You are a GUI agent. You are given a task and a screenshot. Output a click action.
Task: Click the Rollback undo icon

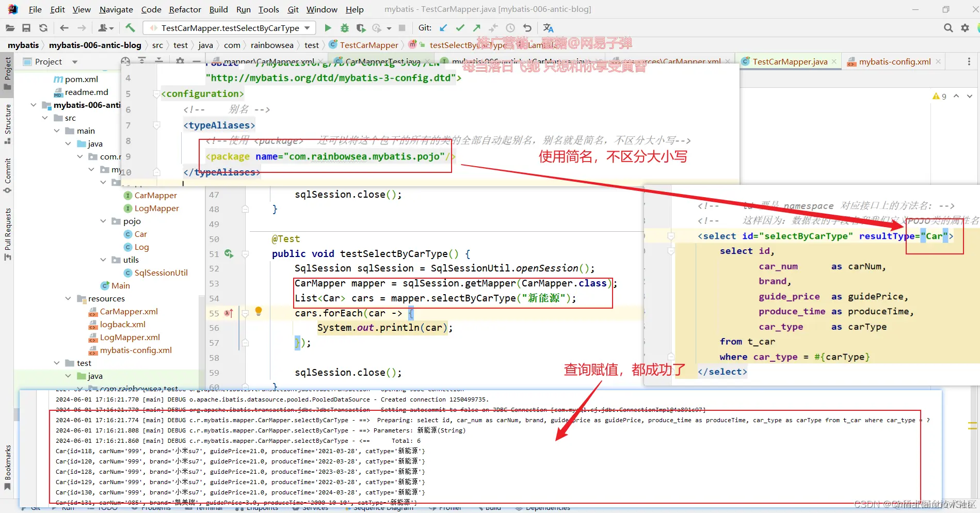coord(527,28)
